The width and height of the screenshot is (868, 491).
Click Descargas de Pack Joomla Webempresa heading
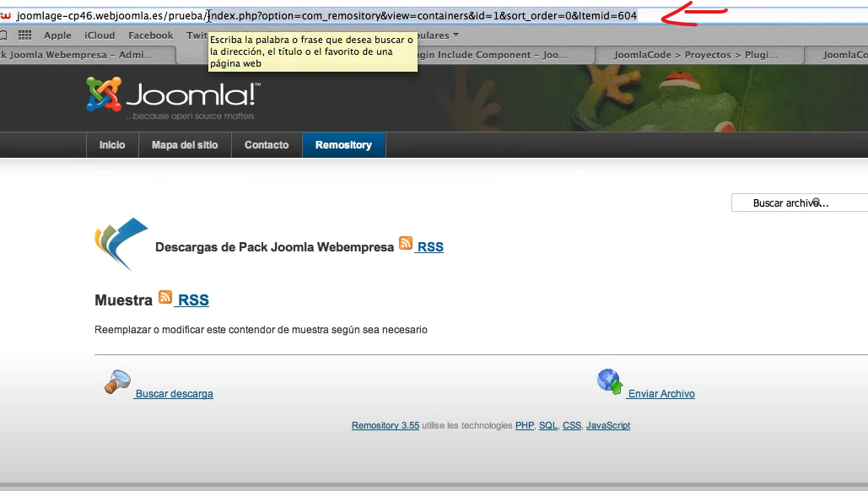tap(275, 247)
